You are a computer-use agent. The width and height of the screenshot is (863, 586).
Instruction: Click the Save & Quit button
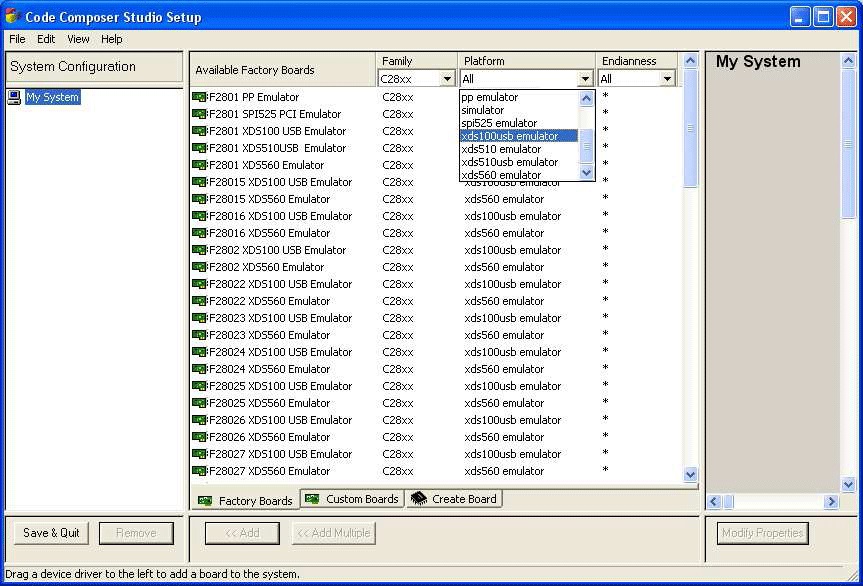coord(51,533)
